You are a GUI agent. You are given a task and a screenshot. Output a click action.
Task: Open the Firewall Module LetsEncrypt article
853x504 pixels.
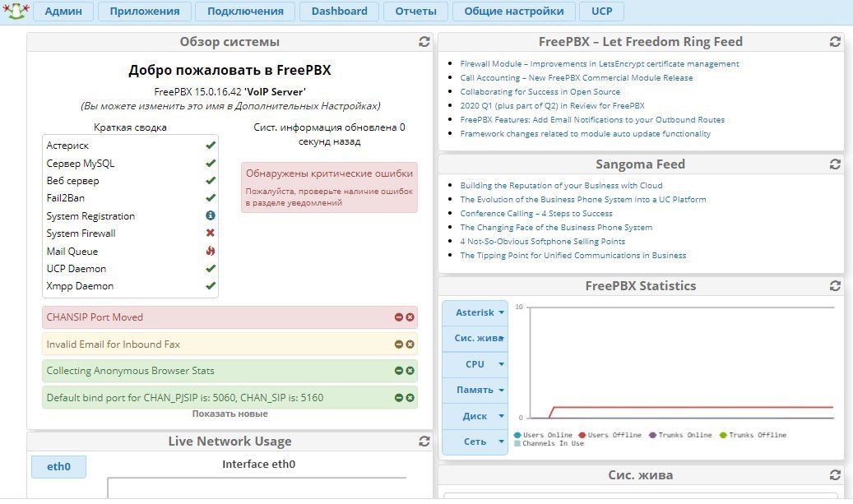click(600, 63)
